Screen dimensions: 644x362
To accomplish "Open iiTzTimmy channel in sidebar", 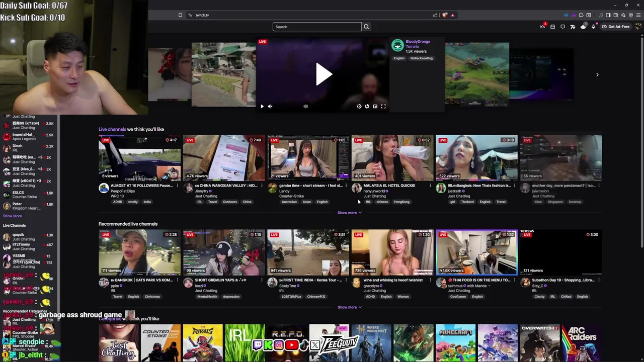I will [29, 246].
